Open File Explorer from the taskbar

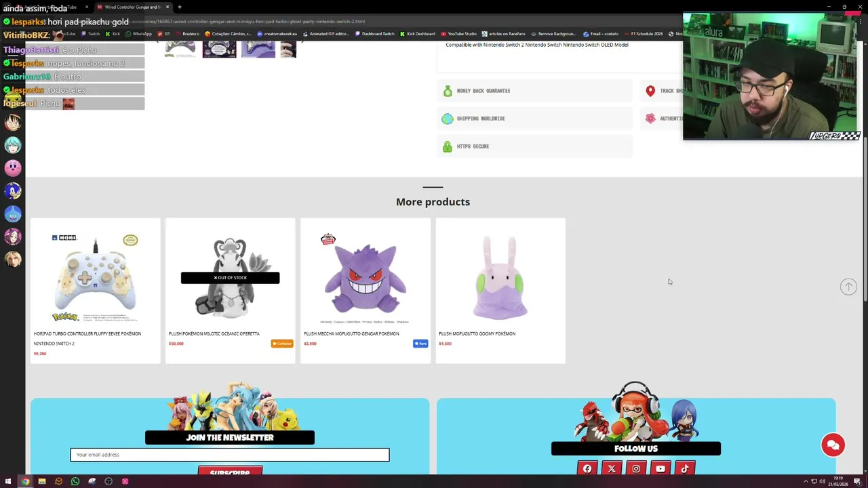[x=42, y=481]
